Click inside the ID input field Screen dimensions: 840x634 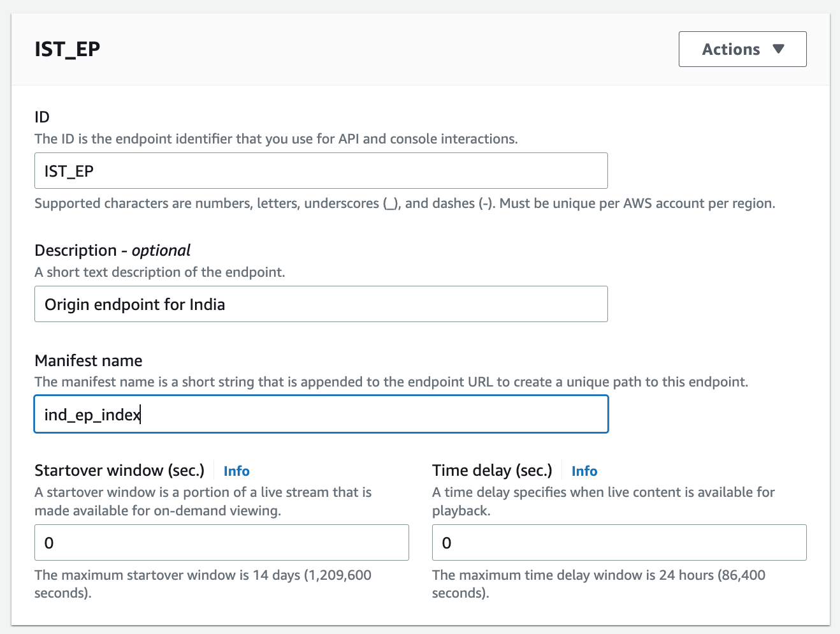point(319,171)
